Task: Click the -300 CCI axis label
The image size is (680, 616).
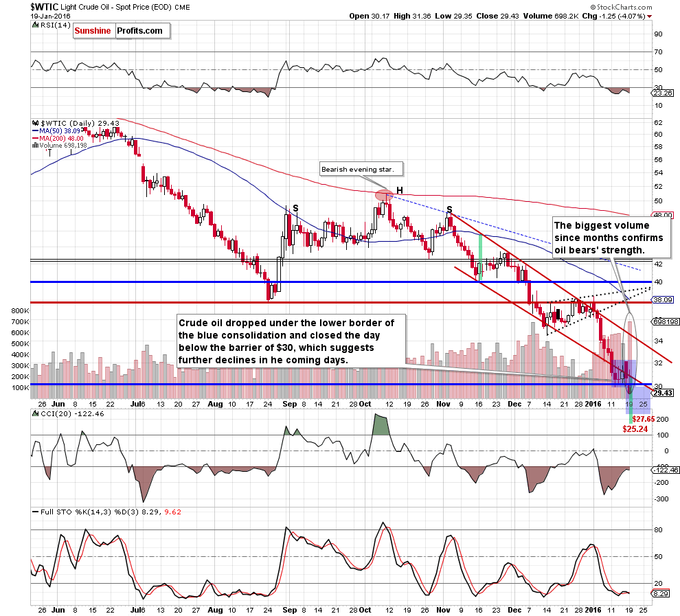Action: click(661, 499)
